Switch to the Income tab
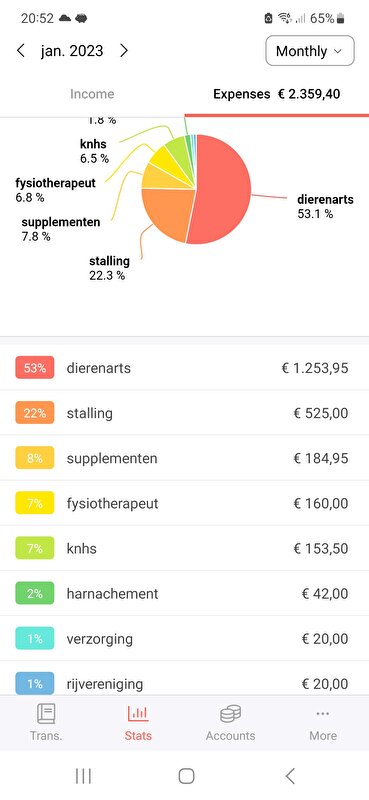The height and width of the screenshot is (800, 369). point(92,94)
